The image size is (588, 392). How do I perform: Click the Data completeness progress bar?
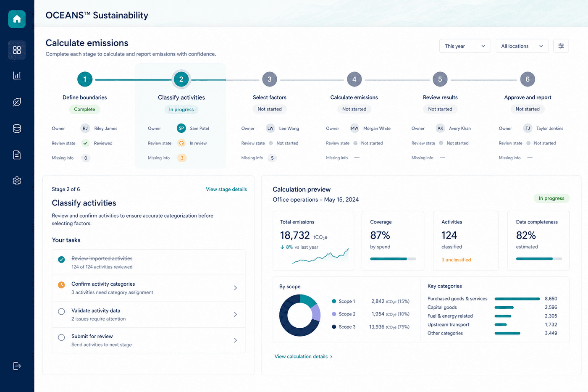(539, 259)
